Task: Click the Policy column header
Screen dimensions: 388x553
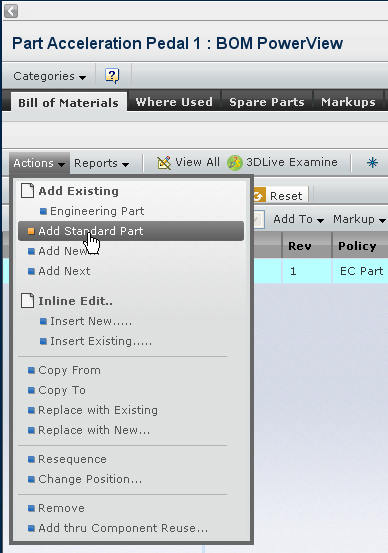Action: [x=357, y=246]
